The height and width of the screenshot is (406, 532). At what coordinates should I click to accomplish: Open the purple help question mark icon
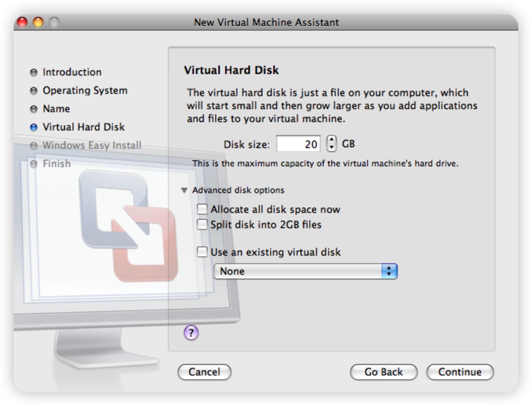(x=191, y=332)
